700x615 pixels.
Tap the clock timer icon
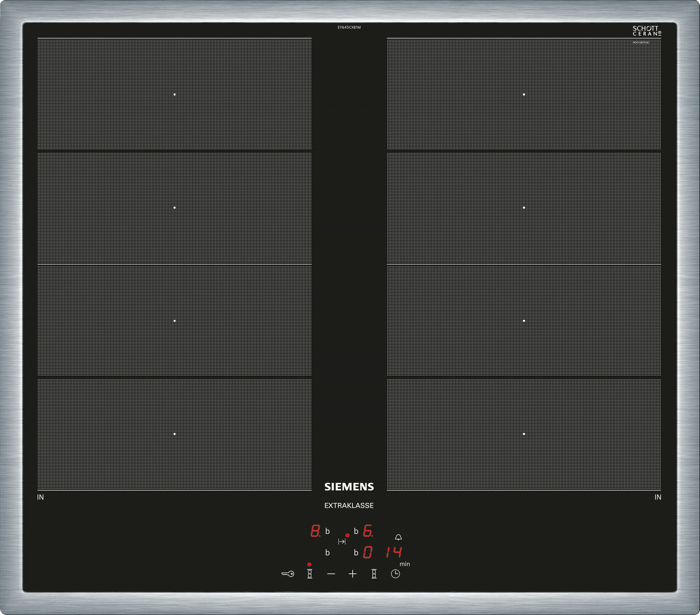pos(395,573)
